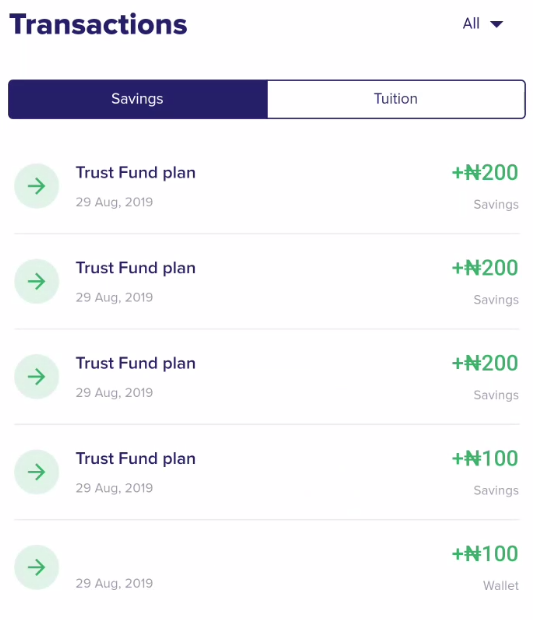Open third Trust Fund plan transaction title
The height and width of the screenshot is (620, 533).
click(136, 363)
